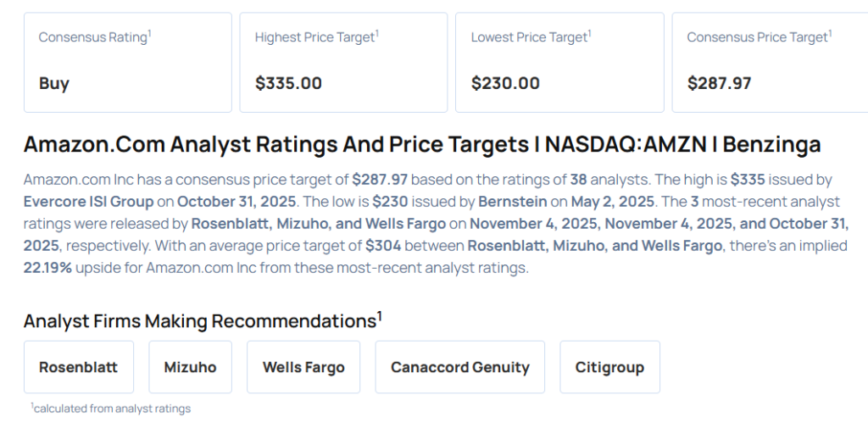Viewport: 868px width, 445px height.
Task: Select the Mizuho analyst firm button
Action: [x=190, y=367]
